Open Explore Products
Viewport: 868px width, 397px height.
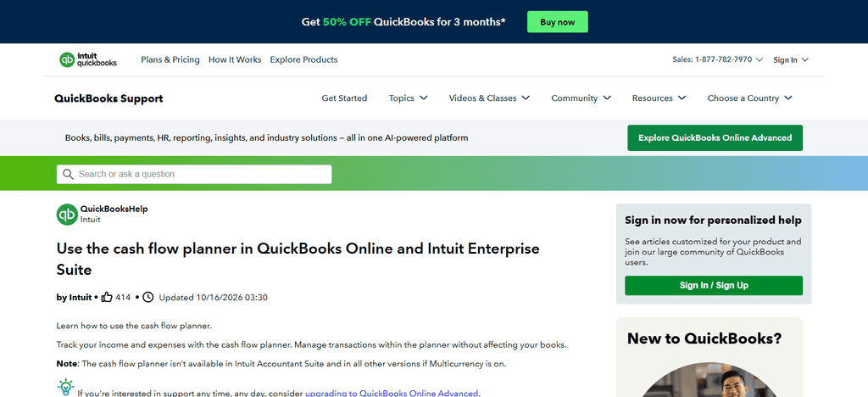click(303, 59)
